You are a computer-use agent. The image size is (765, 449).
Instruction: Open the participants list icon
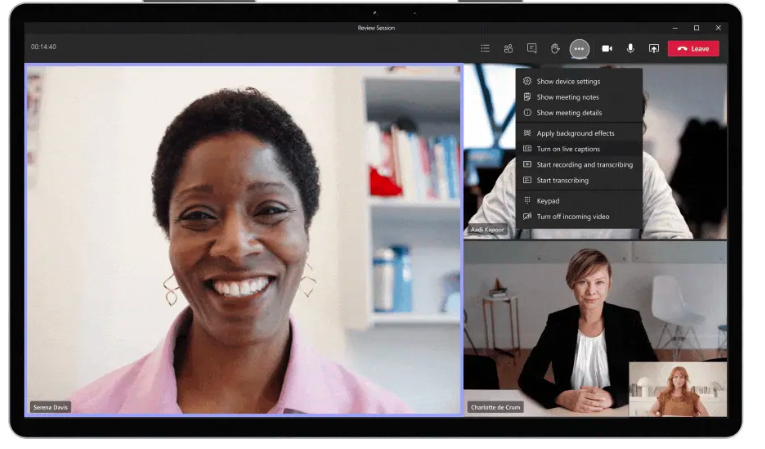tap(508, 48)
